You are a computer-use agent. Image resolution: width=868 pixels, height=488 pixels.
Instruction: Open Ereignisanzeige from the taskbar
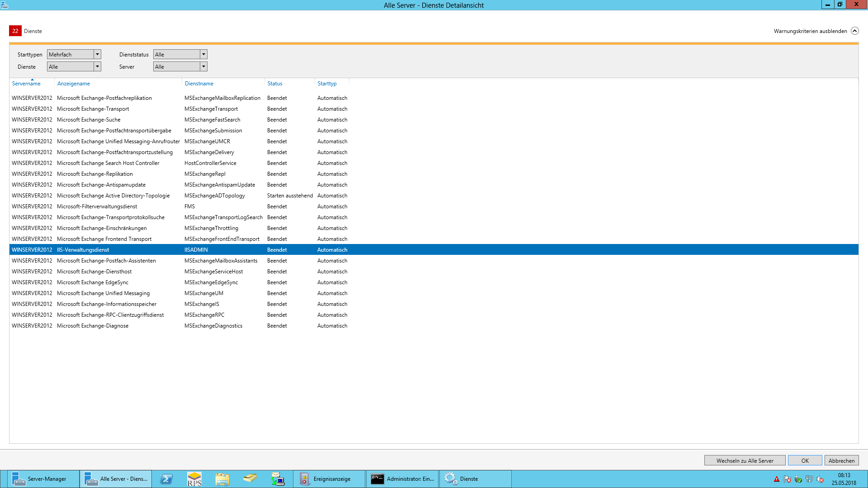click(329, 479)
